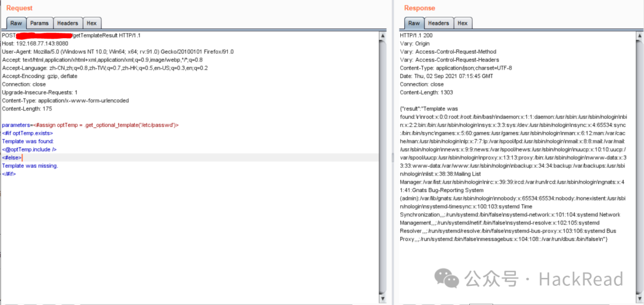Click the Request pane vertical scrollbar track
This screenshot has height=305, width=644.
pos(383,167)
